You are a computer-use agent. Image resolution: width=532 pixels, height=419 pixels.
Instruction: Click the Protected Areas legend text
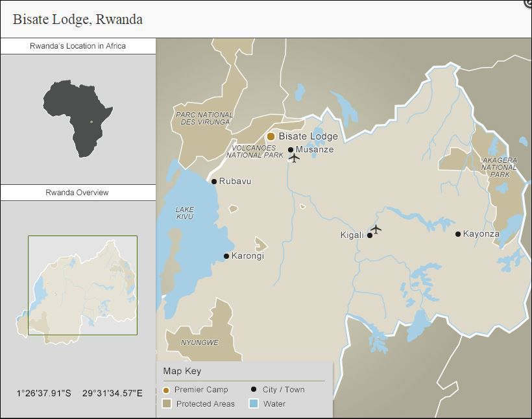click(206, 404)
